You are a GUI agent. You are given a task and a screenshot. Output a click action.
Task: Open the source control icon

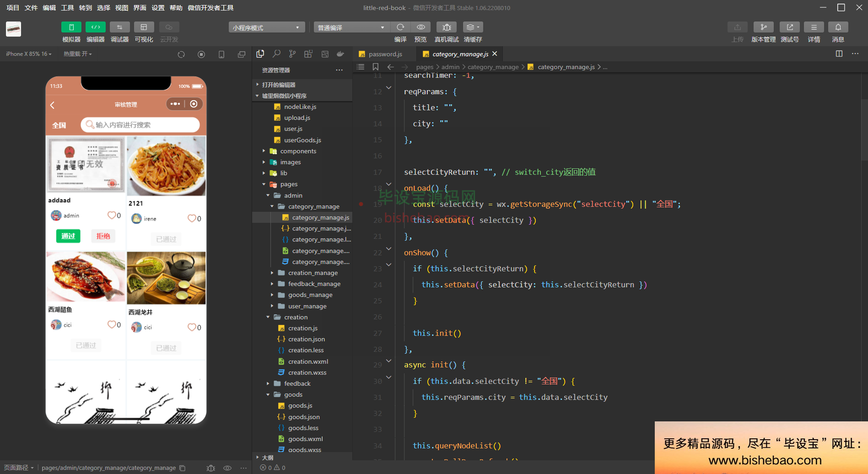click(292, 54)
